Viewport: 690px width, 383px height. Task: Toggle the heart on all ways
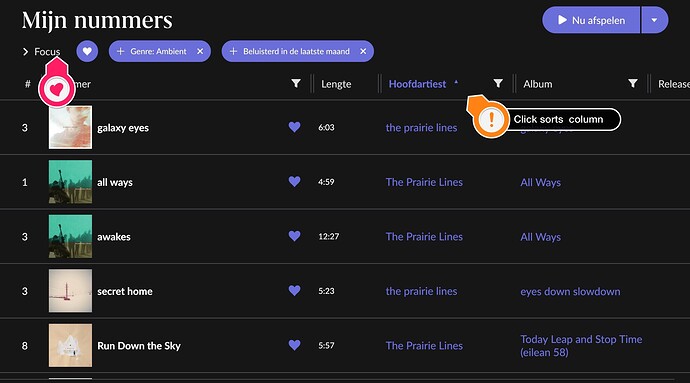294,181
